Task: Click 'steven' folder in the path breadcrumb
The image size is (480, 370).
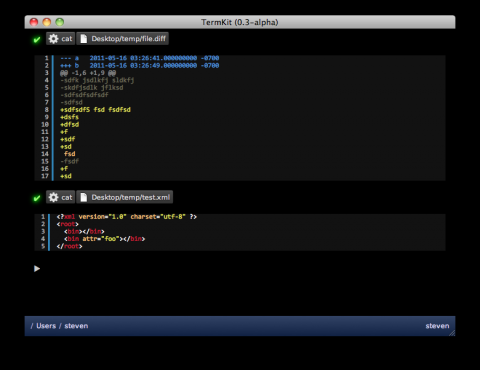Action: coord(76,326)
